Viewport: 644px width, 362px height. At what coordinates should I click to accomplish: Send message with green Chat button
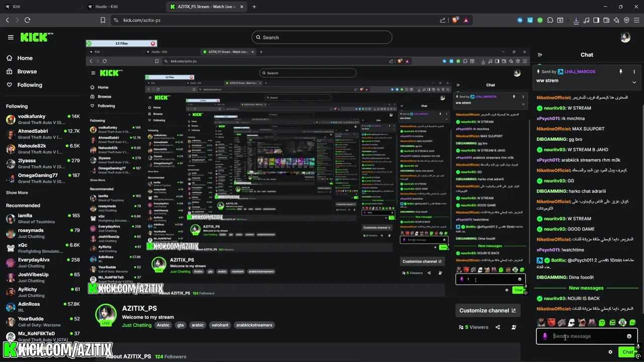point(627,352)
